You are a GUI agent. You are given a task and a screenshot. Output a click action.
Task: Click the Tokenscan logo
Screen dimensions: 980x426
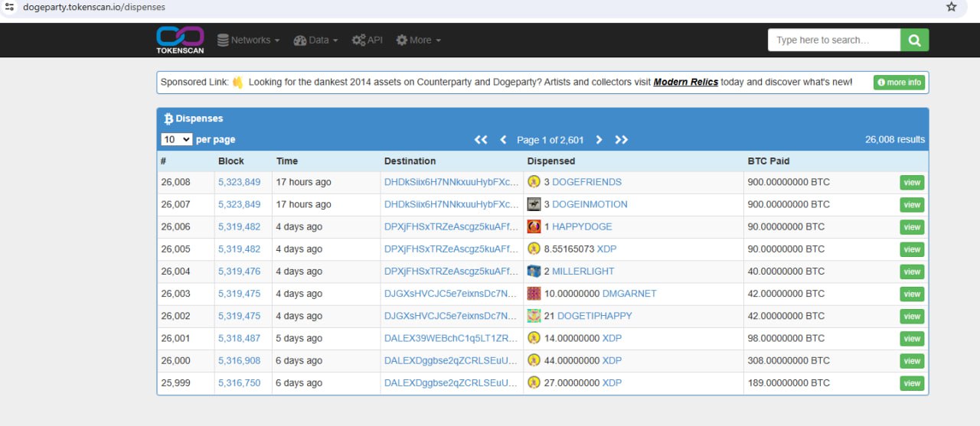click(x=181, y=40)
